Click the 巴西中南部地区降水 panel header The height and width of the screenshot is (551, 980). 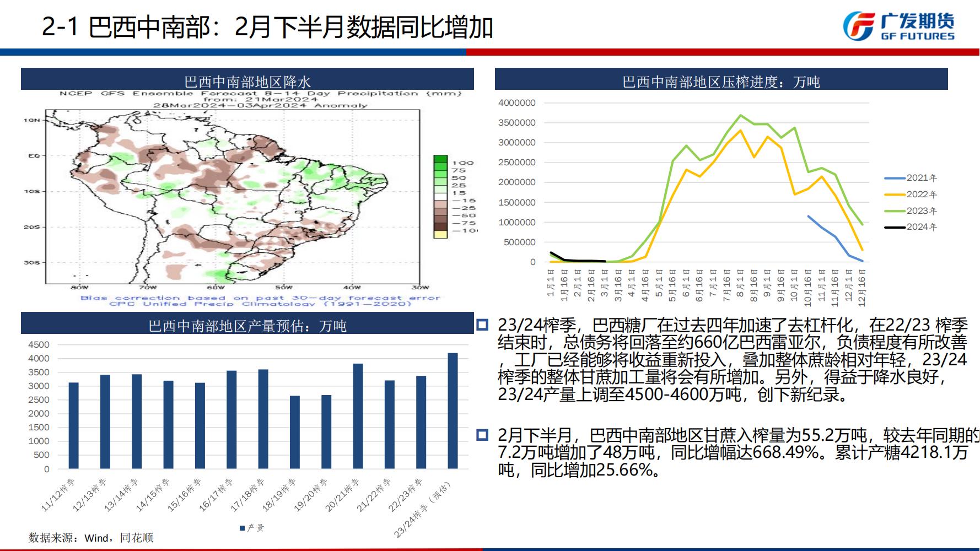coord(247,82)
